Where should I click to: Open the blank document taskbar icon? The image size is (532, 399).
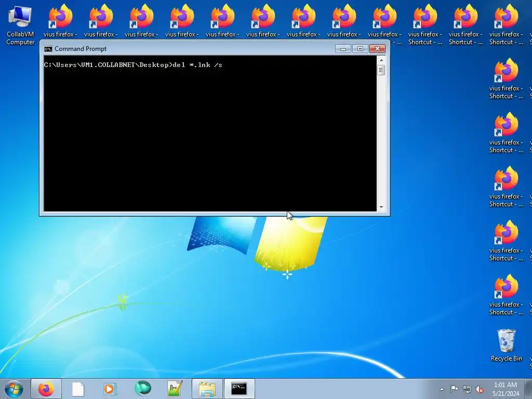tap(78, 389)
